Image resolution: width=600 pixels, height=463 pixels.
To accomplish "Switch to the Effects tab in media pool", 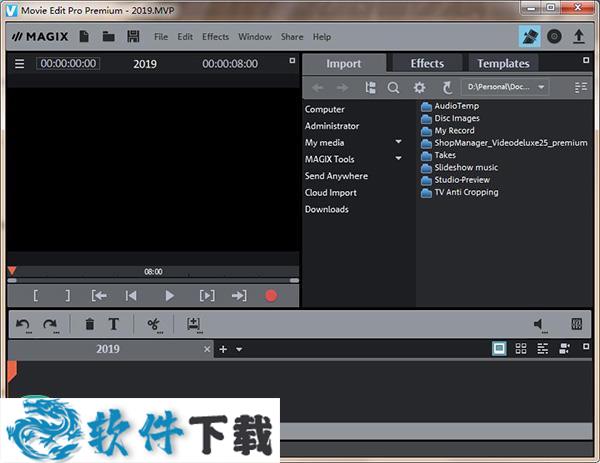I will pos(427,63).
